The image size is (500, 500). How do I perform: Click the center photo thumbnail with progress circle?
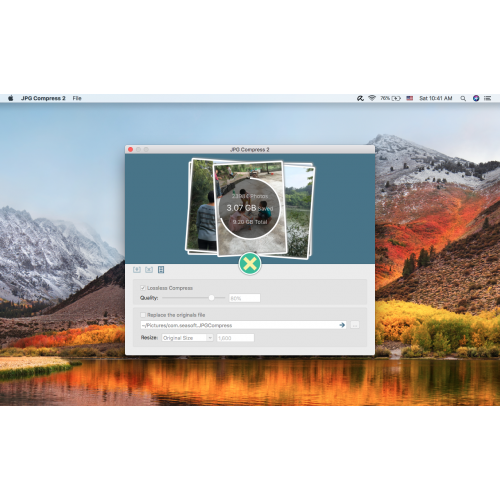[x=250, y=208]
